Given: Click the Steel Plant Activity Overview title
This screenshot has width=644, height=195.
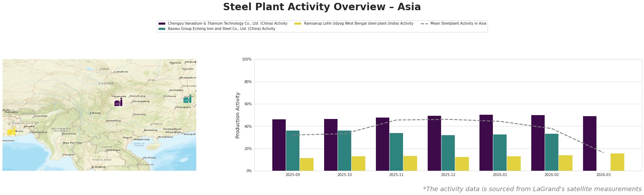Looking at the screenshot, I should pyautogui.click(x=322, y=7).
